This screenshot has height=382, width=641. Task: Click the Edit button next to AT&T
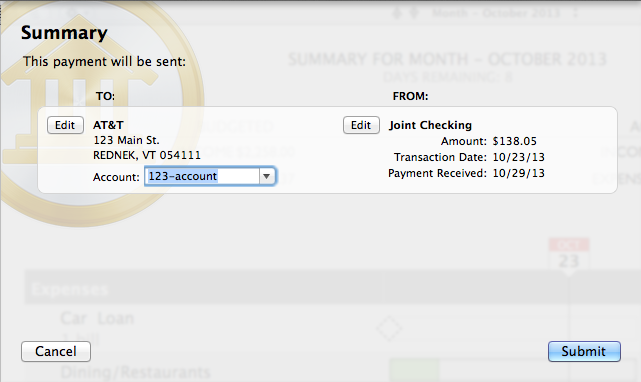pos(65,125)
